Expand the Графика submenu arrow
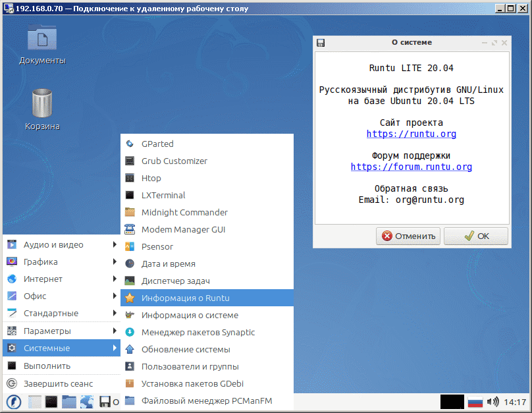This screenshot has height=413, width=532. coord(115,262)
